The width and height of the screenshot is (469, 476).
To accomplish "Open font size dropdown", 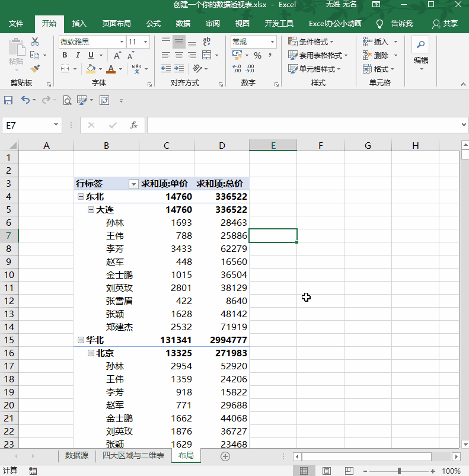I will 146,41.
